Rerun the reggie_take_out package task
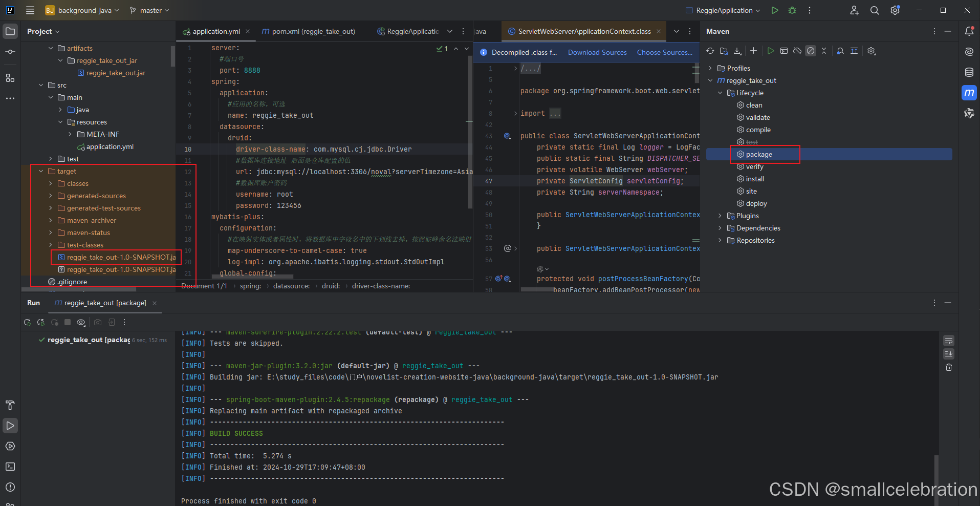The image size is (980, 506). [28, 322]
